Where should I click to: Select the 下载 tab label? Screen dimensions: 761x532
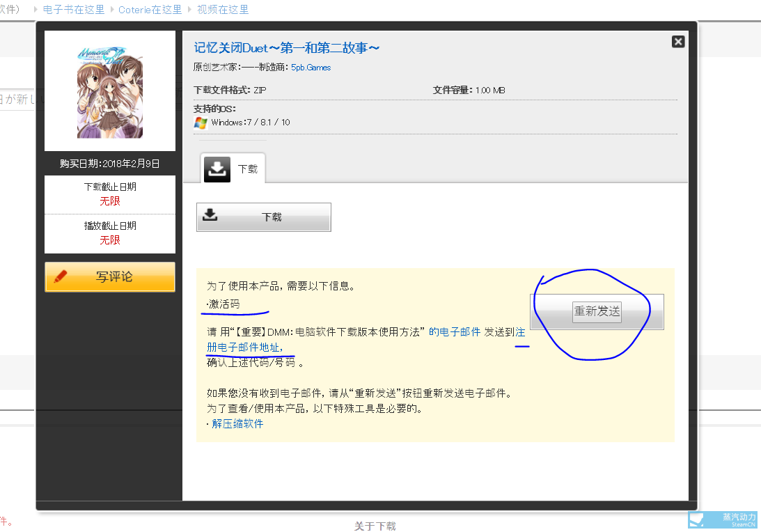click(x=248, y=169)
